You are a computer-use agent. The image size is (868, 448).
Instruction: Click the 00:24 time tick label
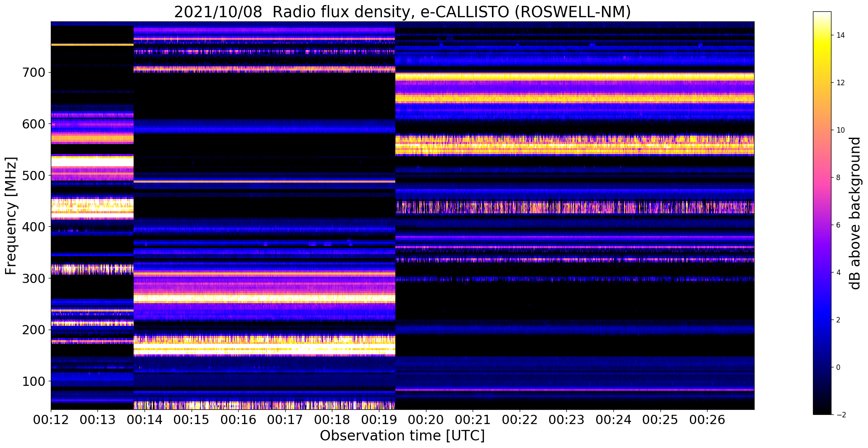click(614, 420)
